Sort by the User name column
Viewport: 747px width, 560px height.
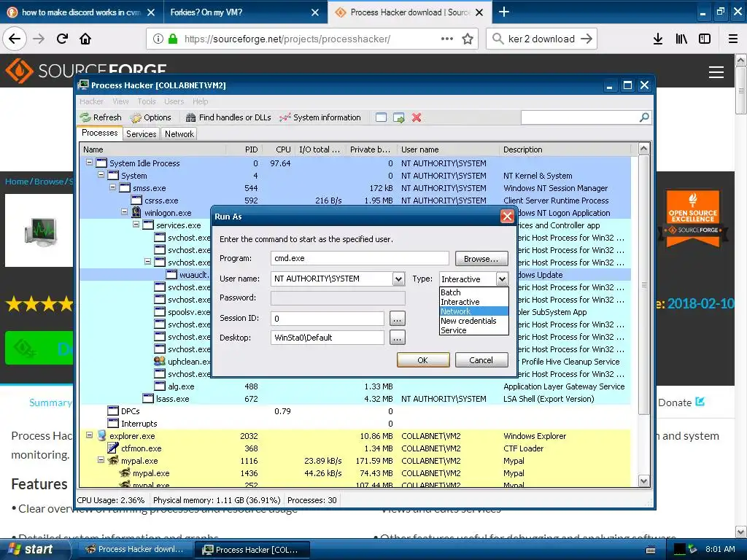449,149
